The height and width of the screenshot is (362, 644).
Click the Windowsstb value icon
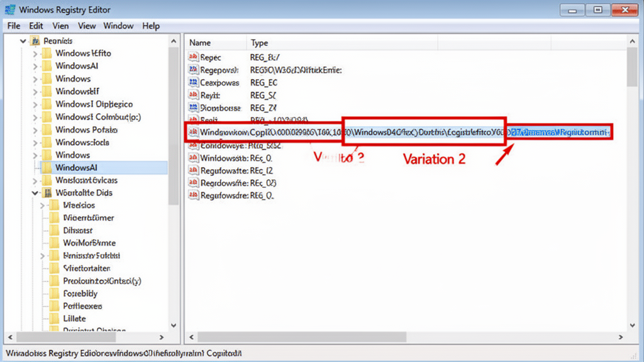[x=193, y=158]
